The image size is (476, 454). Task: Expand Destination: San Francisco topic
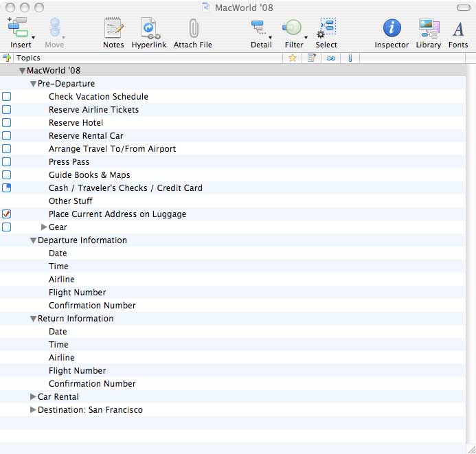tap(33, 409)
